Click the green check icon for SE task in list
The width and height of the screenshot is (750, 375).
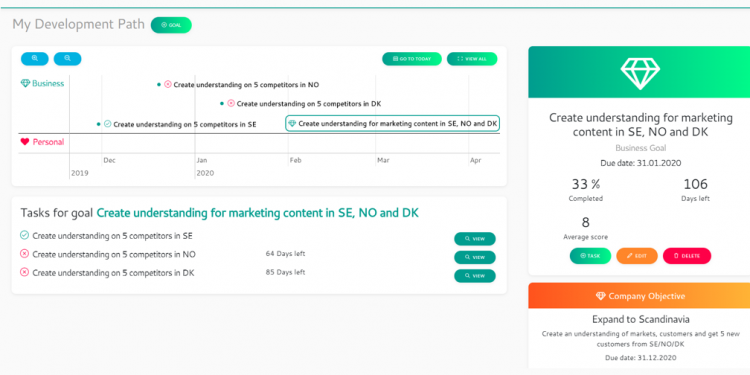coord(24,235)
